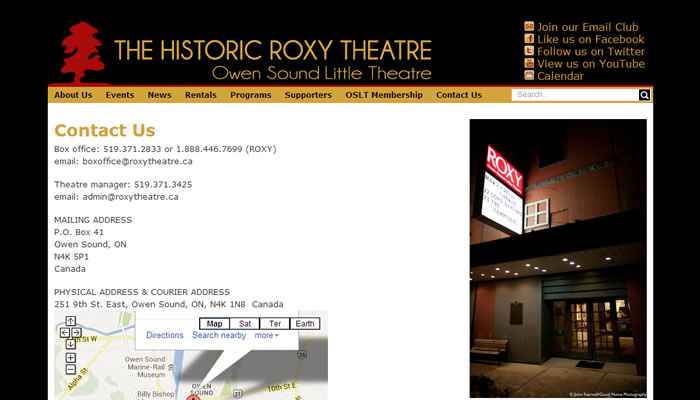Switch map to Earth view
This screenshot has width=700, height=400.
305,324
